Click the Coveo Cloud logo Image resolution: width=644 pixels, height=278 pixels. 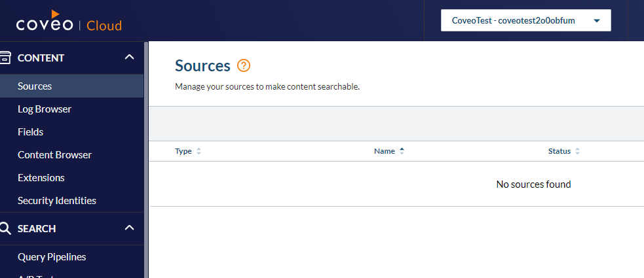69,21
